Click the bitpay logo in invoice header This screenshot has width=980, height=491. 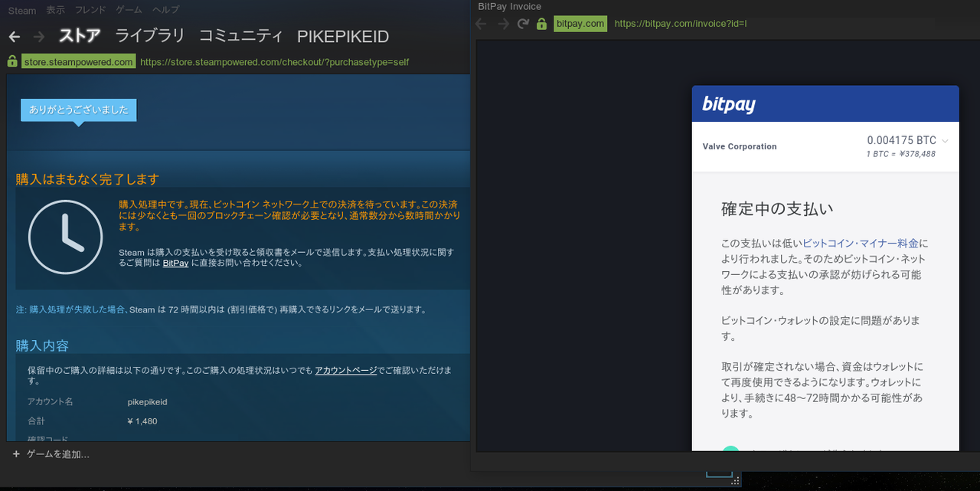(729, 104)
